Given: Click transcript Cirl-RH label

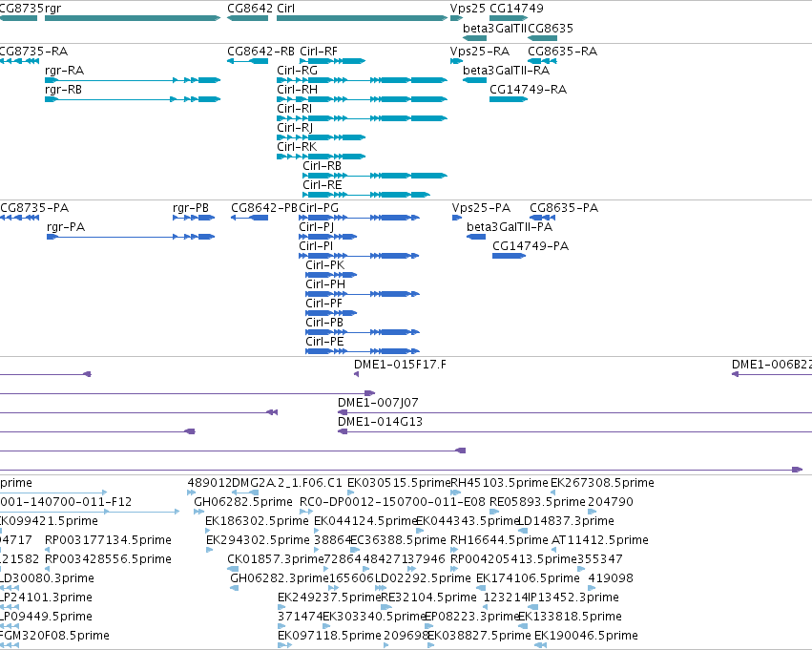Looking at the screenshot, I should [298, 90].
